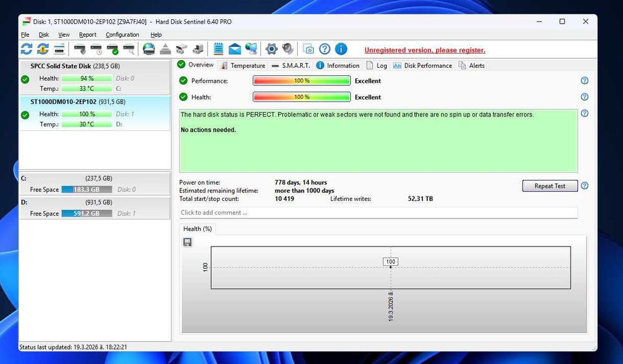Image resolution: width=623 pixels, height=364 pixels.
Task: Switch to the Temperature tab
Action: coord(243,65)
